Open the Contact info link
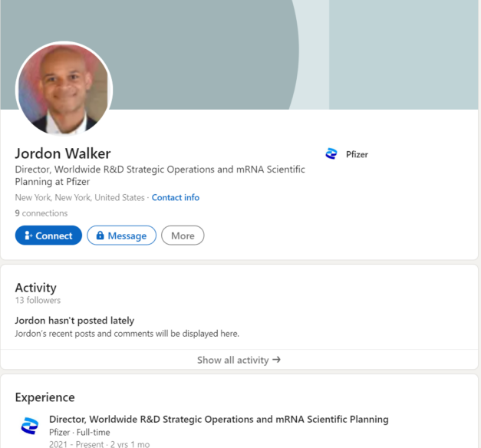The width and height of the screenshot is (481, 448). click(x=176, y=197)
